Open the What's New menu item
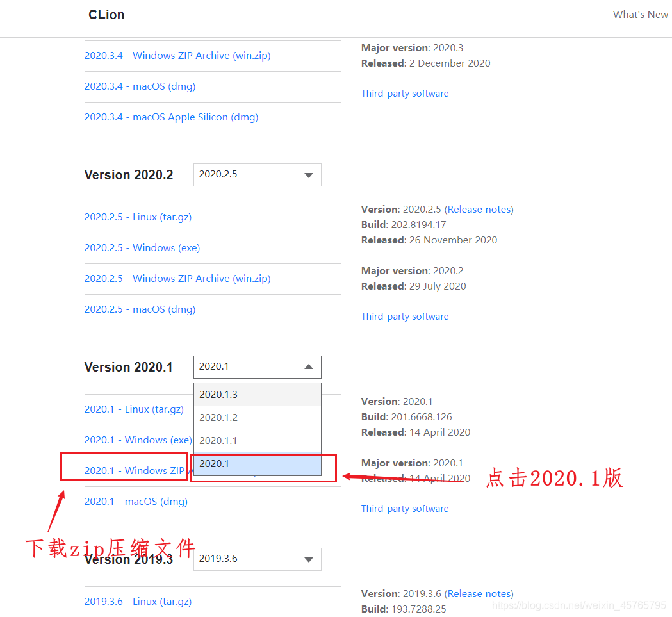The height and width of the screenshot is (617, 672). (x=640, y=15)
